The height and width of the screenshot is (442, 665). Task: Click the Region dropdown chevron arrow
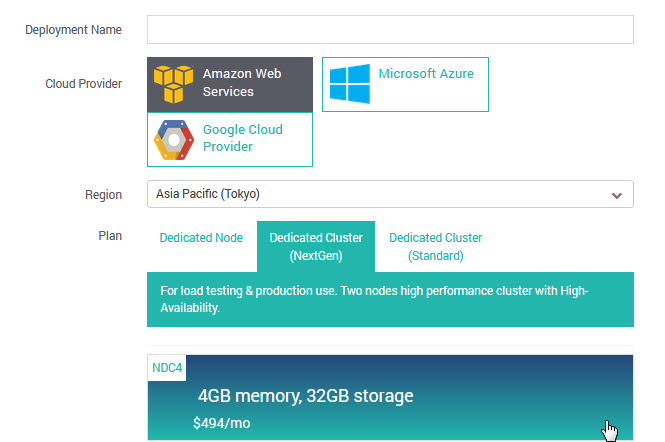[x=617, y=196]
